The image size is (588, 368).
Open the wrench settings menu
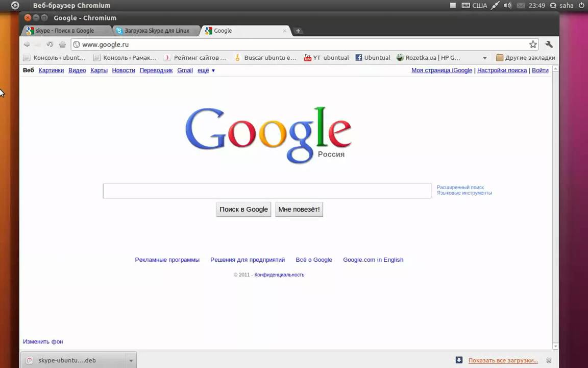pyautogui.click(x=549, y=44)
